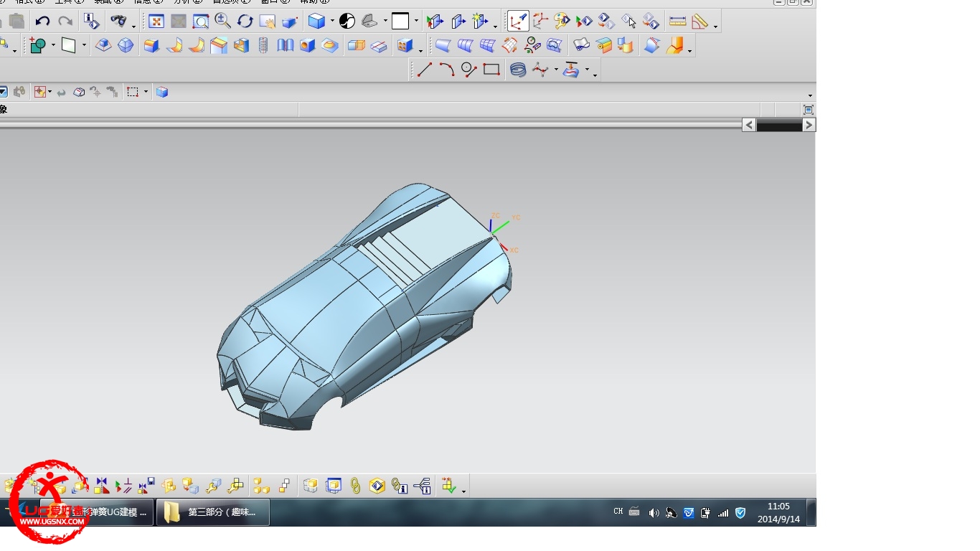The image size is (980, 551).
Task: Click the shaded cube rendering style icon
Action: [x=316, y=21]
